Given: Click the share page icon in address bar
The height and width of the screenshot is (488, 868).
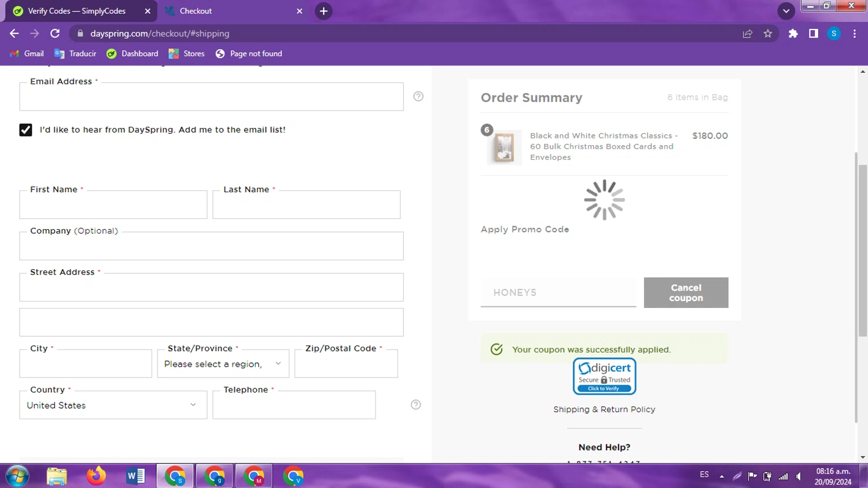Looking at the screenshot, I should click(748, 34).
